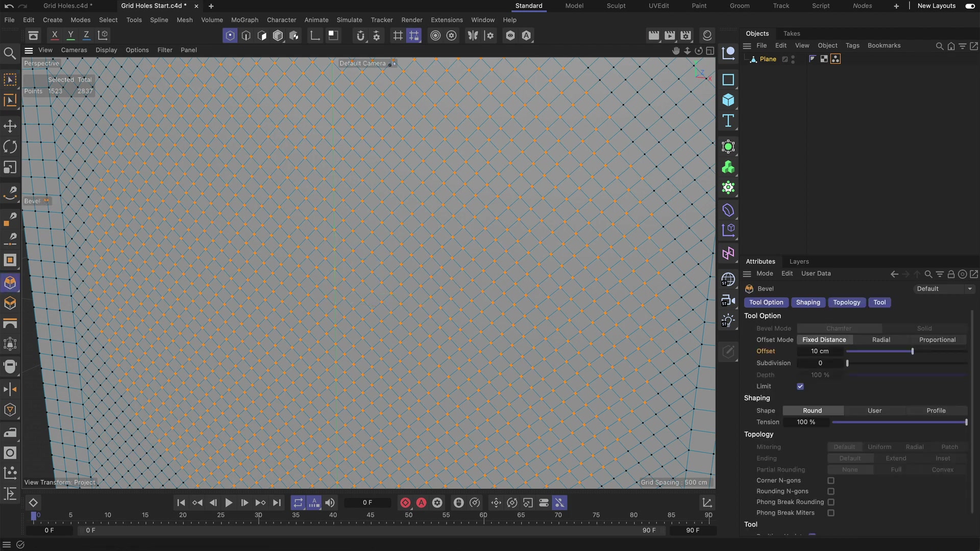Disable the X axis lock

point(55,35)
